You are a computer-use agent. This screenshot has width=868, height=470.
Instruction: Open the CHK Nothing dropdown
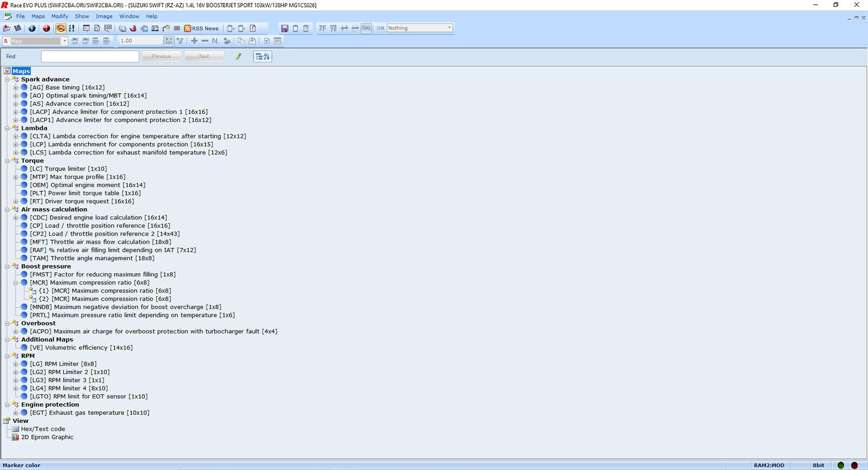tap(419, 28)
